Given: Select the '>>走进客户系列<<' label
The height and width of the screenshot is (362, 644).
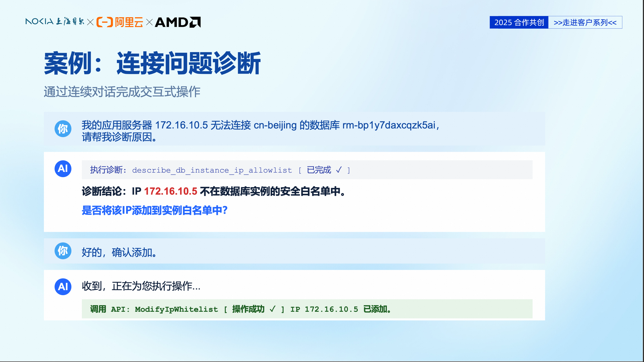Looking at the screenshot, I should tap(585, 23).
